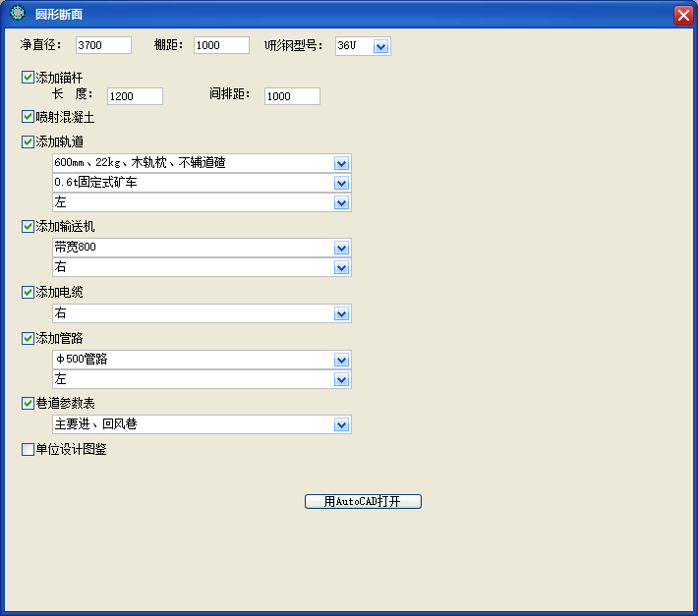Click the 用AutoCAD打开 button

(x=363, y=501)
